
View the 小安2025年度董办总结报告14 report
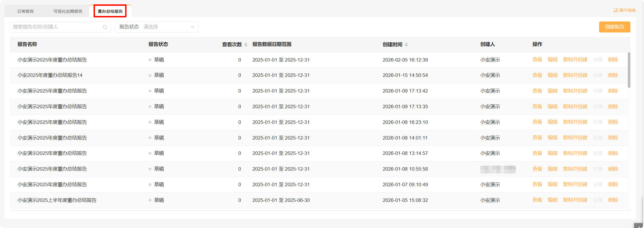(537, 75)
